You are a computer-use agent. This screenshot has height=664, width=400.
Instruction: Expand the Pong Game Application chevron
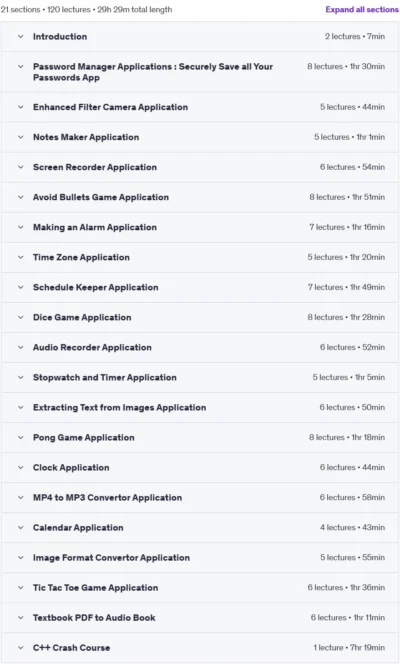pos(20,438)
